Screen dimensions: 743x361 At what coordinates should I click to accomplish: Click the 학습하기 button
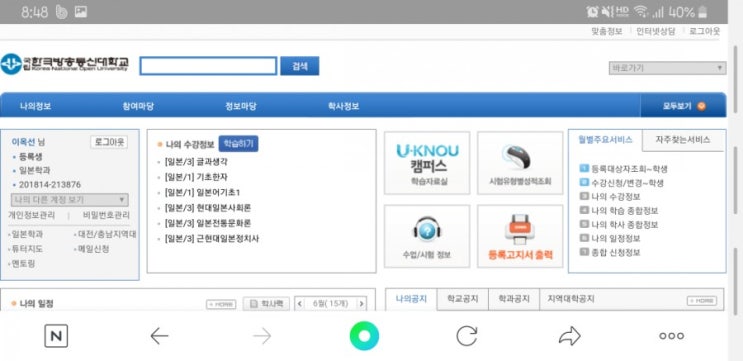tap(238, 144)
